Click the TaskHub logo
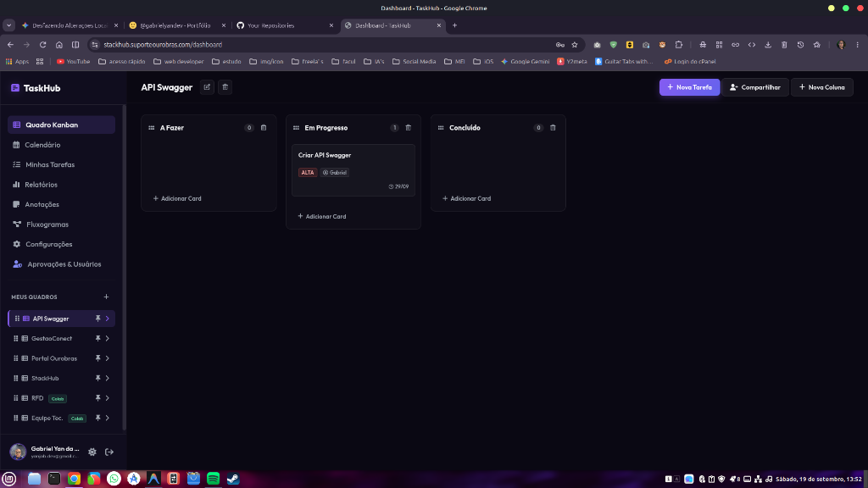Image resolution: width=868 pixels, height=488 pixels. coord(36,88)
